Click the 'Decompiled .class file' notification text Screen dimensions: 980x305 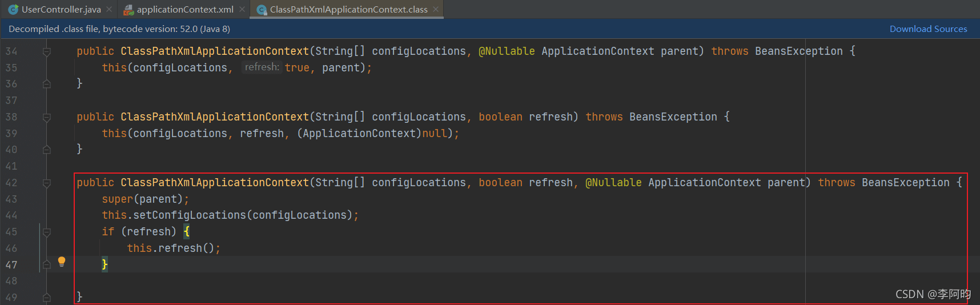tap(119, 29)
